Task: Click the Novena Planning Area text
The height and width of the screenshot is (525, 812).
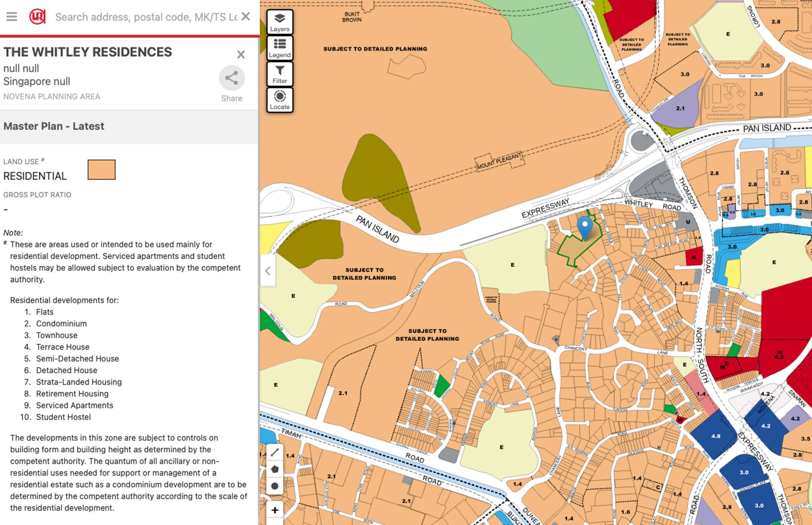Action: pyautogui.click(x=52, y=96)
